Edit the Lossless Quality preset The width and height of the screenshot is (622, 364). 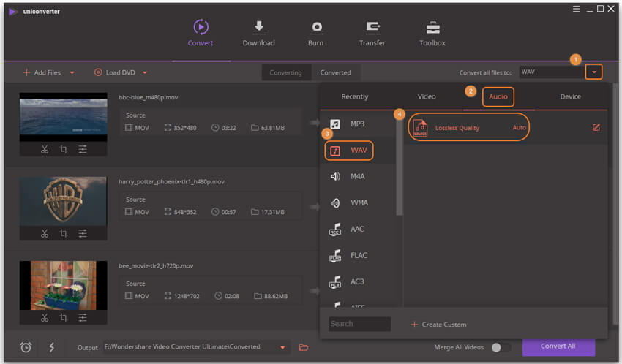(596, 127)
